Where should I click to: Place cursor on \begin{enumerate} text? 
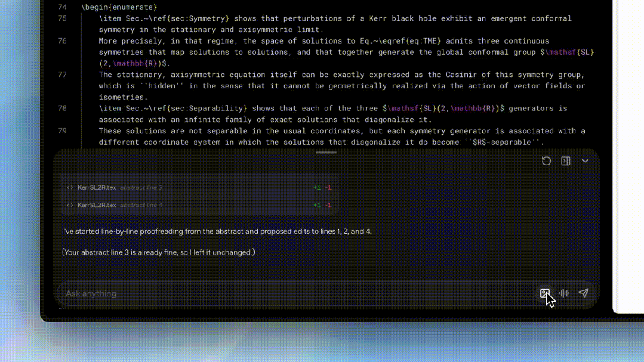click(119, 7)
